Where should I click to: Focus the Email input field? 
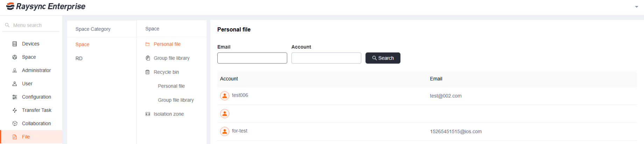pyautogui.click(x=252, y=58)
